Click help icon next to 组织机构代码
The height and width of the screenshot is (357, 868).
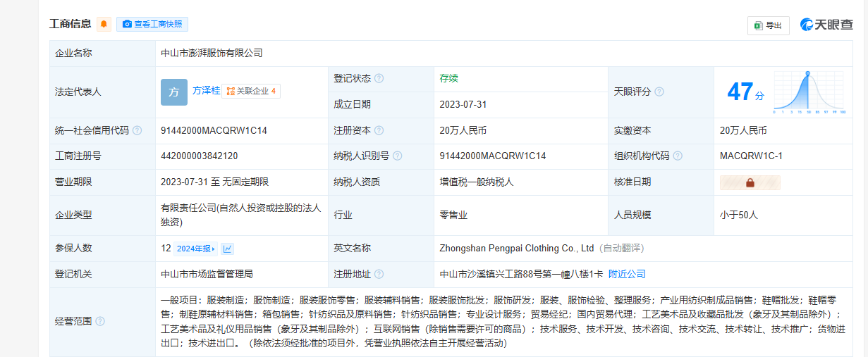[678, 156]
